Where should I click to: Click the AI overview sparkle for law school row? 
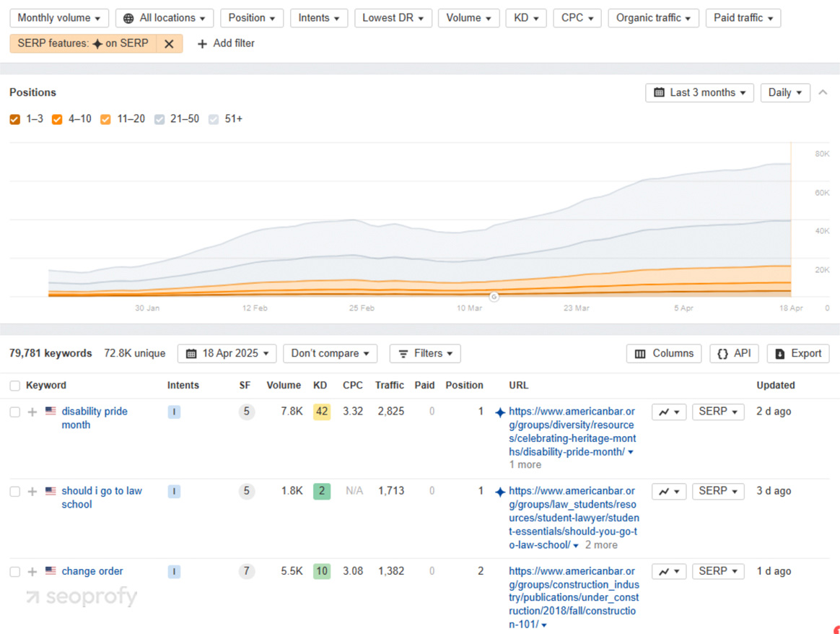pos(500,492)
